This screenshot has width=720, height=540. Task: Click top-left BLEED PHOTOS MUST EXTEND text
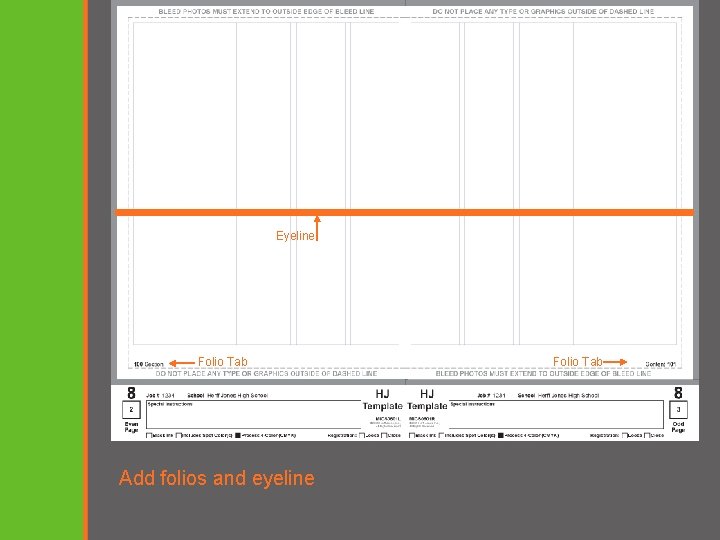[x=266, y=11]
